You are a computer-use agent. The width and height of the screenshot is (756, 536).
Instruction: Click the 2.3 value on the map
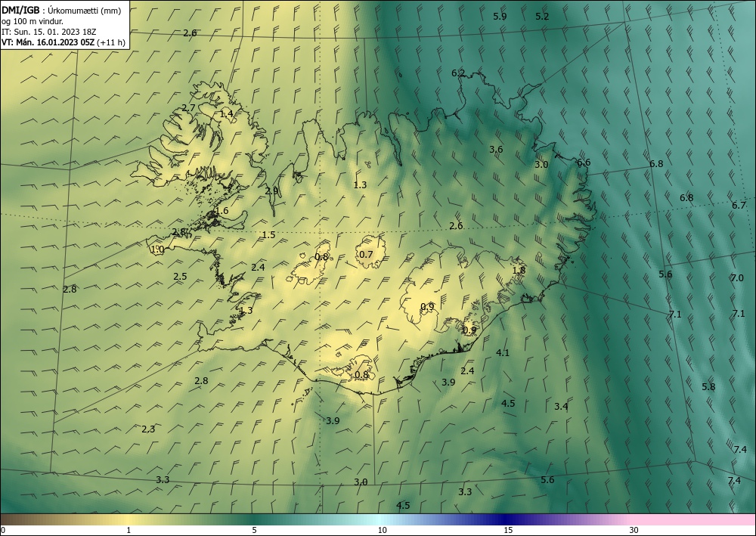click(148, 429)
